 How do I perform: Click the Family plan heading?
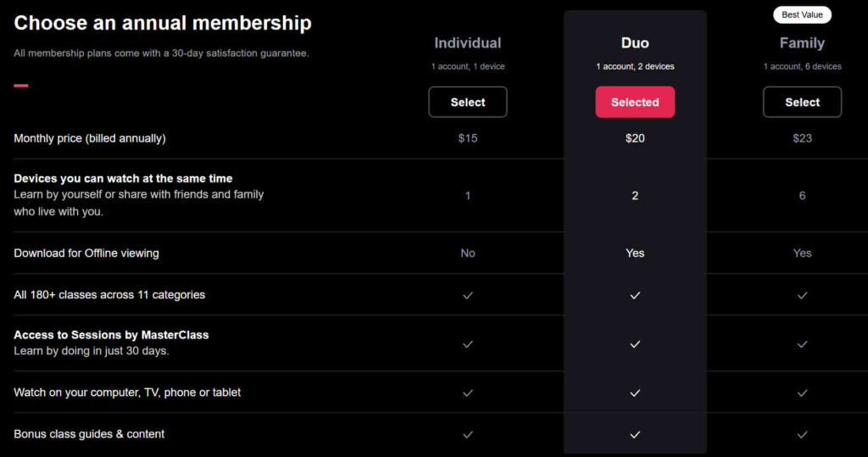[x=802, y=42]
